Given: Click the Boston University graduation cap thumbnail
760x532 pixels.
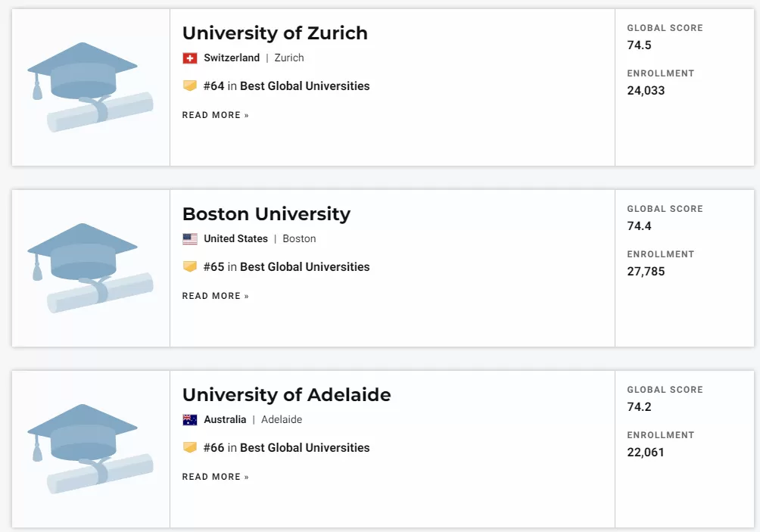Looking at the screenshot, I should (x=91, y=268).
